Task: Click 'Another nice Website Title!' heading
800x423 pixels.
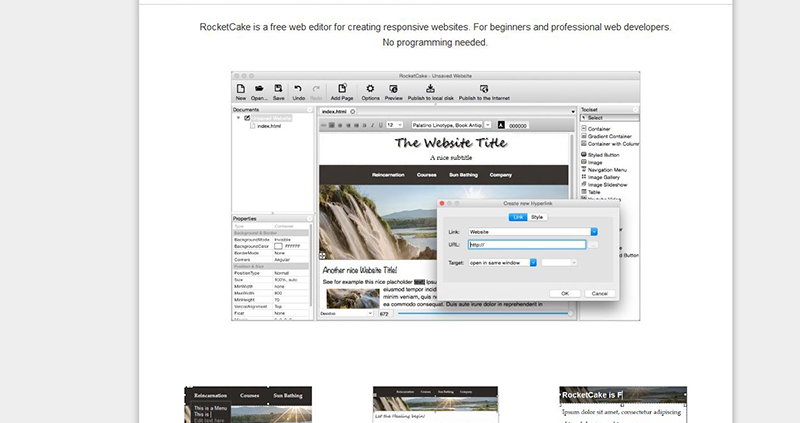Action: pos(360,270)
